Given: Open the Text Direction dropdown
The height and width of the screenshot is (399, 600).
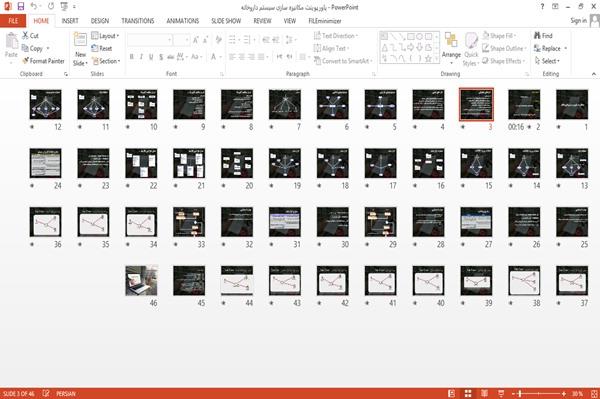Looking at the screenshot, I should (x=336, y=36).
